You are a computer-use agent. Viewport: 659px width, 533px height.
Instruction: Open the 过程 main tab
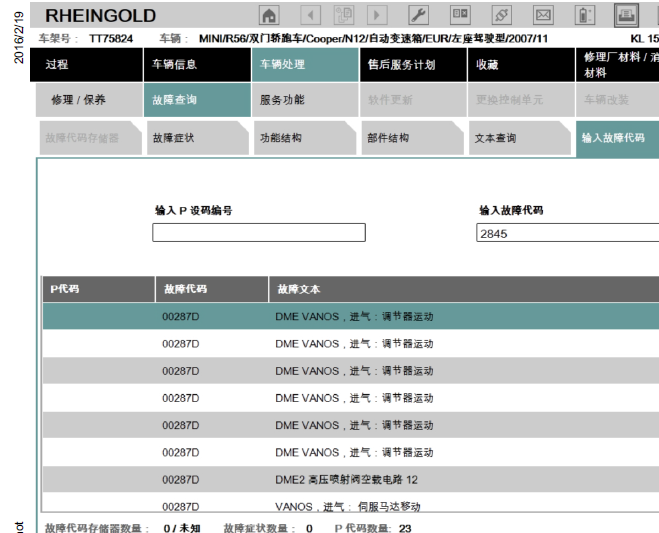[86, 64]
